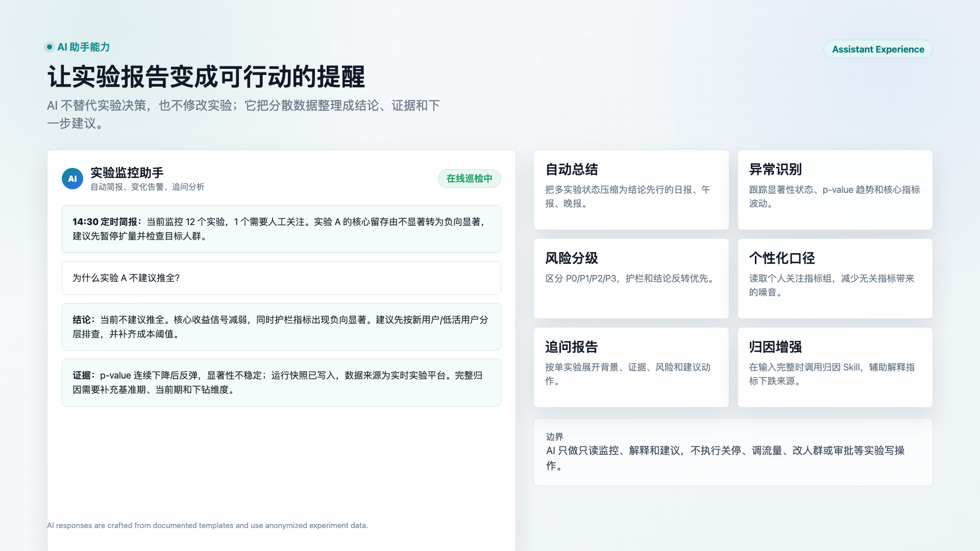Image resolution: width=980 pixels, height=551 pixels.
Task: Click the Assistant Experience badge
Action: click(x=878, y=49)
